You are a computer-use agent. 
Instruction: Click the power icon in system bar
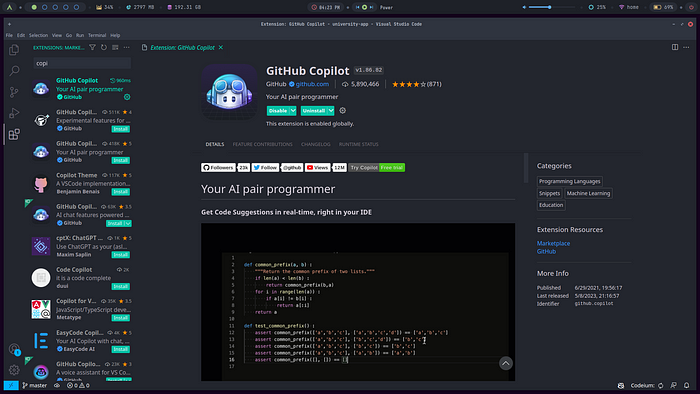tap(691, 7)
